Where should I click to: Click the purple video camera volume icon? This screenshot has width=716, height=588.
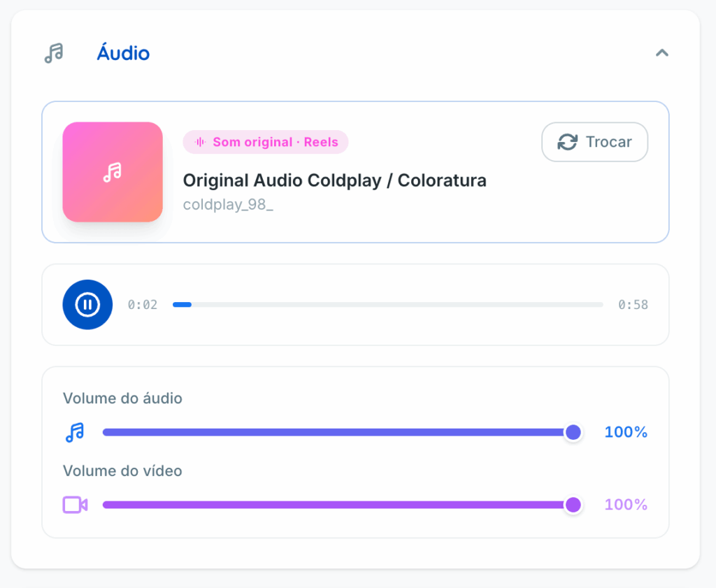75,505
